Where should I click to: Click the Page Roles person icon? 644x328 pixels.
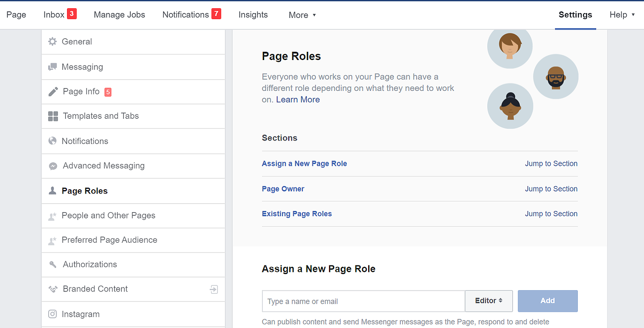pos(53,191)
